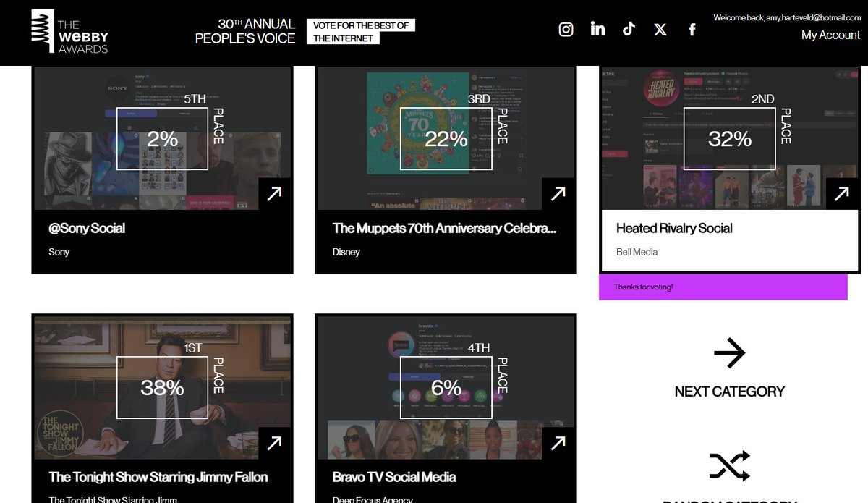Click the welcome back email text
Screen dimensions: 868x503
(787, 17)
